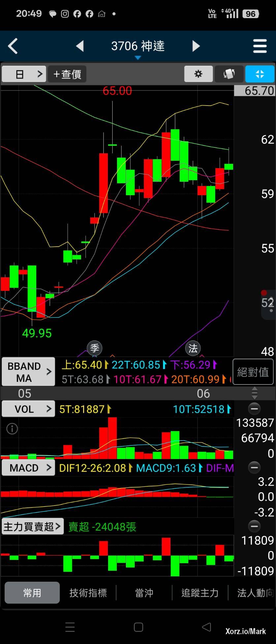Tap the back arrow in the header
This screenshot has width=276, height=644.
(x=13, y=46)
